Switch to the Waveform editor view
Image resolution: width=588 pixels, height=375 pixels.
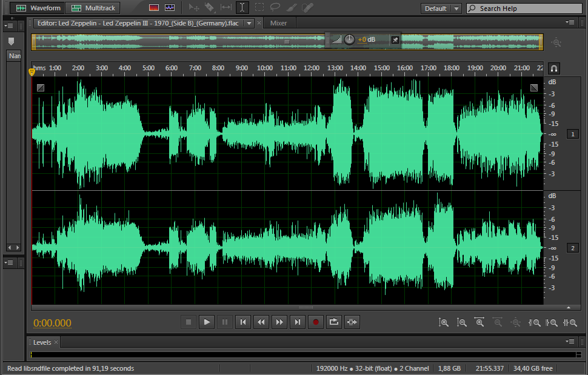(37, 8)
